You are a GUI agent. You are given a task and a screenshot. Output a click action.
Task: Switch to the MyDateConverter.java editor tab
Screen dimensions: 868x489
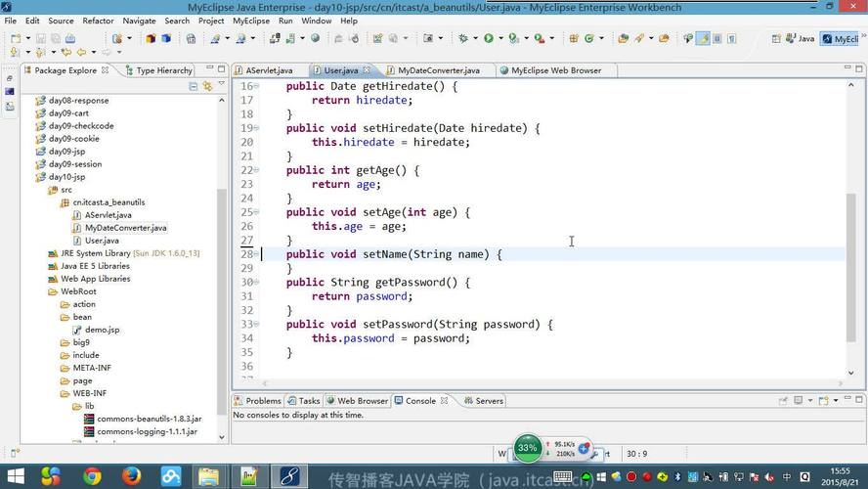[438, 70]
